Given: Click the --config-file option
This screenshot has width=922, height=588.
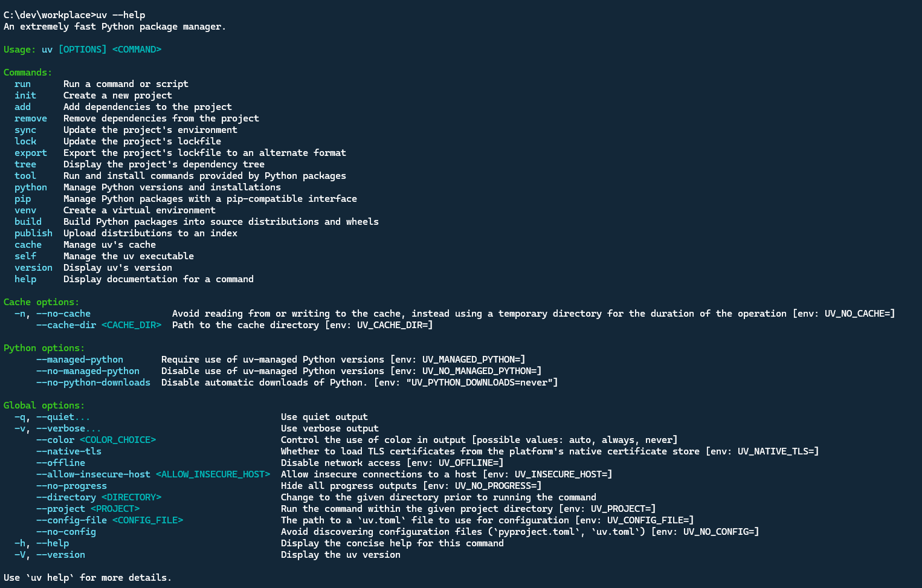Looking at the screenshot, I should click(x=71, y=520).
